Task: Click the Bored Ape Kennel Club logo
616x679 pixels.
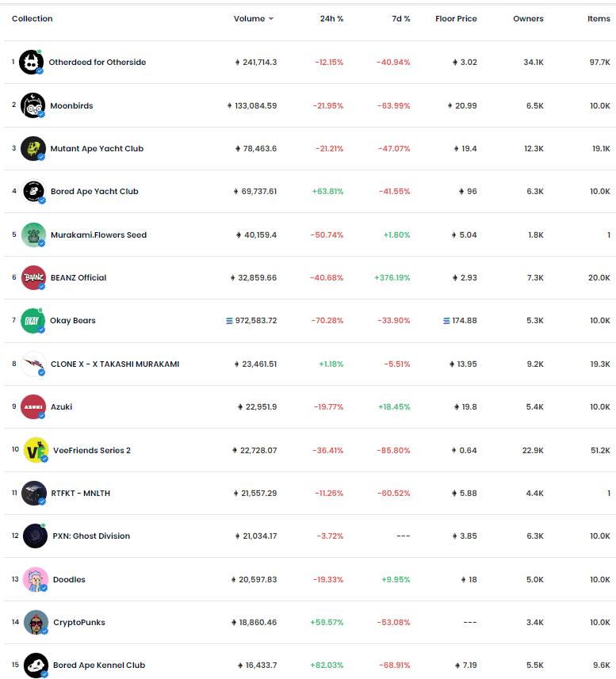Action: coord(36,666)
